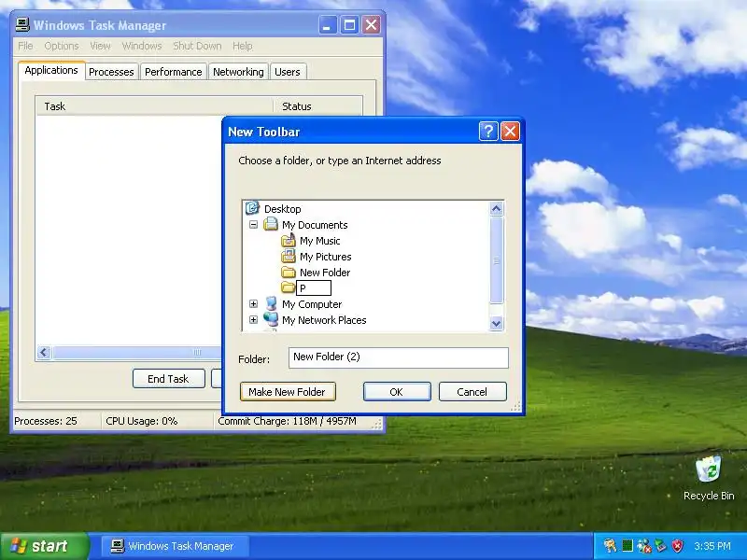Open the Windows menu in Task Manager
This screenshot has width=747, height=560.
click(142, 46)
